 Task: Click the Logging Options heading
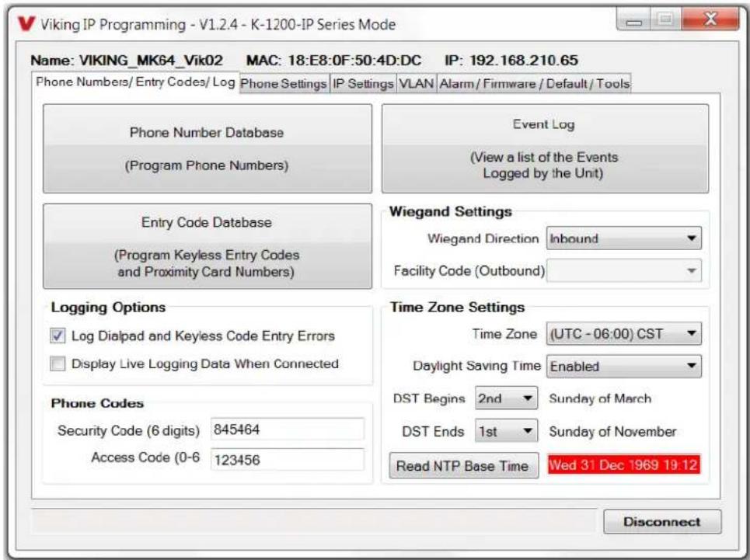pos(109,307)
